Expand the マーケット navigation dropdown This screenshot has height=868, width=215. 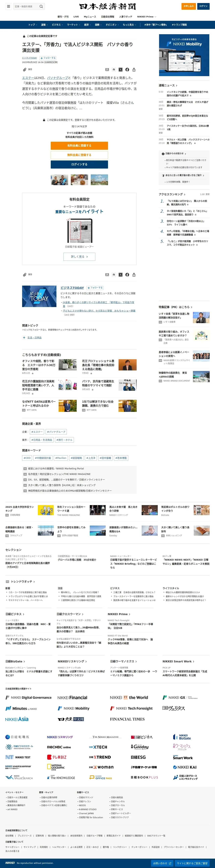click(x=73, y=25)
